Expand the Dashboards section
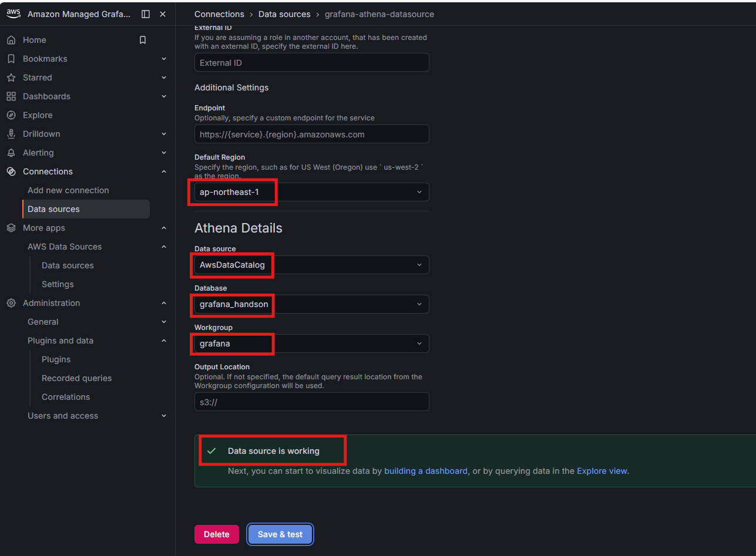The height and width of the screenshot is (556, 756). (164, 96)
